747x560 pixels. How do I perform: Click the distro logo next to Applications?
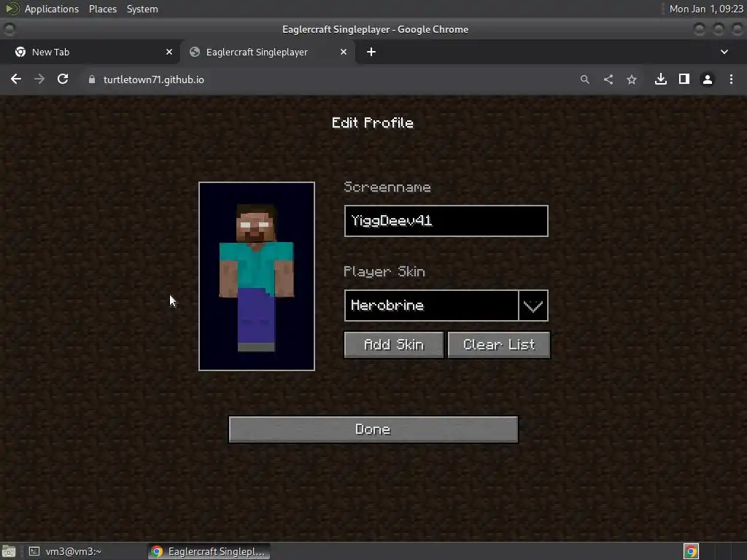12,9
